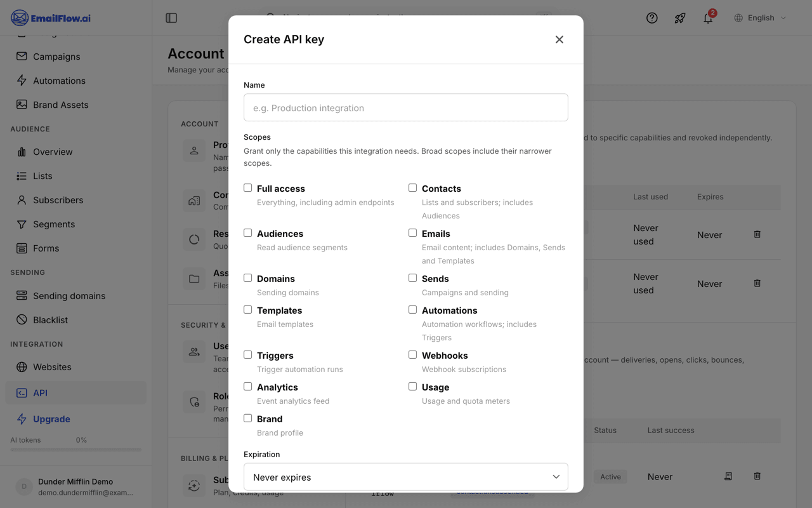Check the Contacts scope

point(413,188)
